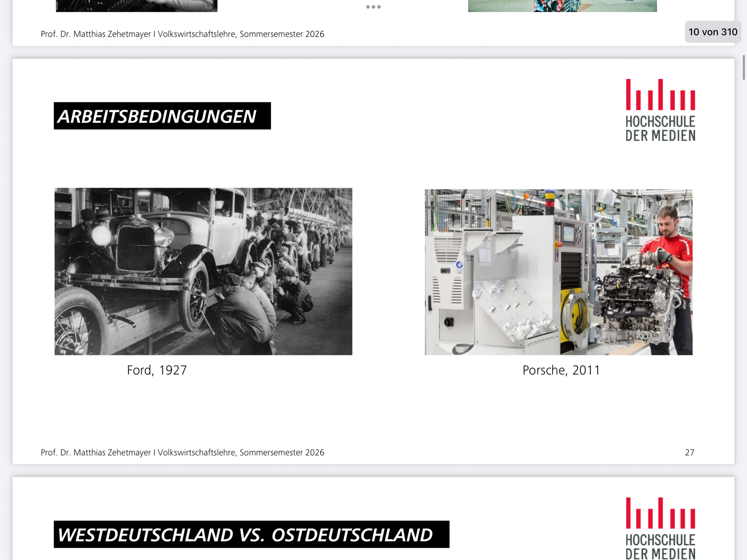This screenshot has height=560, width=747.
Task: Select the Ford 1927 assembly line photo
Action: (203, 271)
